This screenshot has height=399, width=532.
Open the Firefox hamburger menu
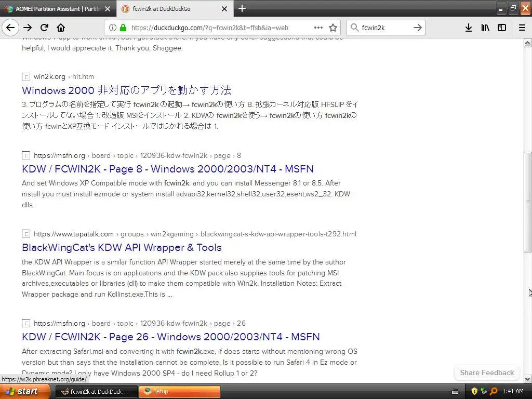click(x=522, y=28)
